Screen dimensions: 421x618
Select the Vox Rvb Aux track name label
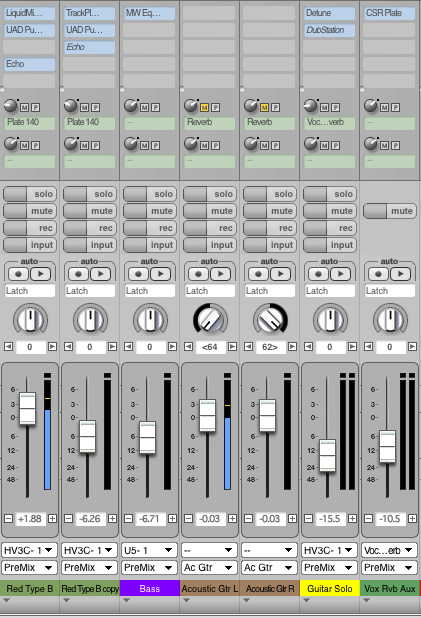click(389, 588)
